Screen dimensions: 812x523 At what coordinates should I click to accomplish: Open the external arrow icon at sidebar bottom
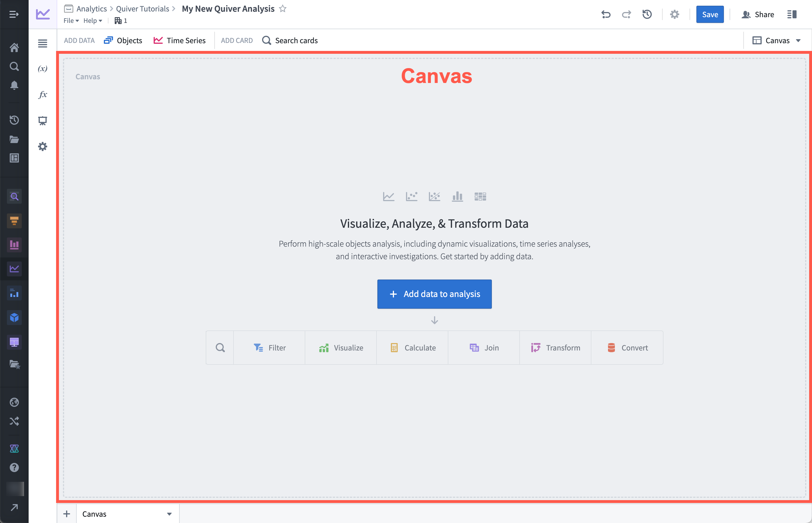14,508
